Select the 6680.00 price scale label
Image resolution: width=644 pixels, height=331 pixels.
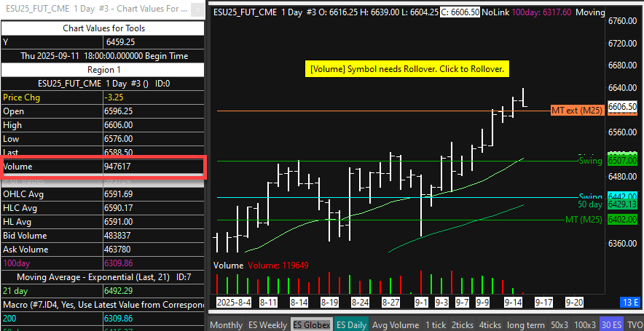click(622, 65)
